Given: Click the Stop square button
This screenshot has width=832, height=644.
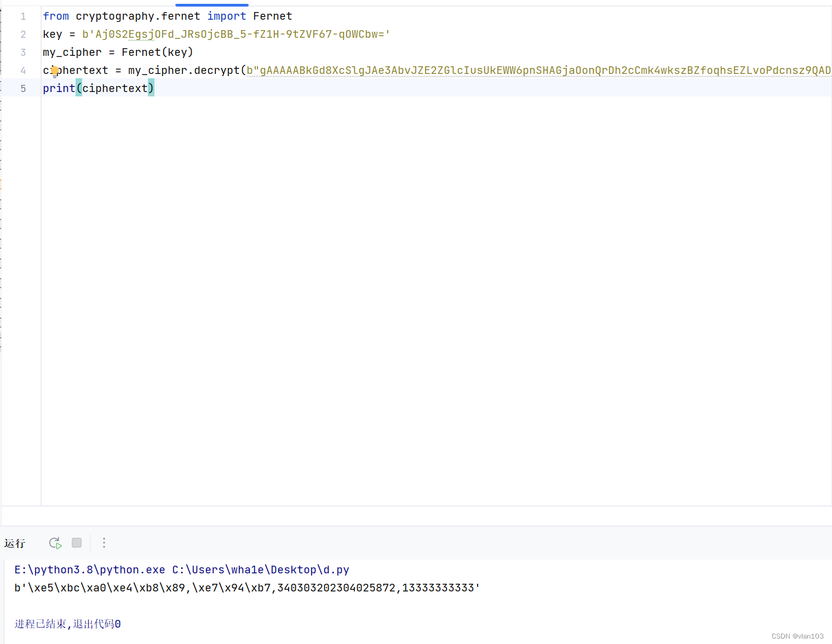Looking at the screenshot, I should click(x=77, y=543).
